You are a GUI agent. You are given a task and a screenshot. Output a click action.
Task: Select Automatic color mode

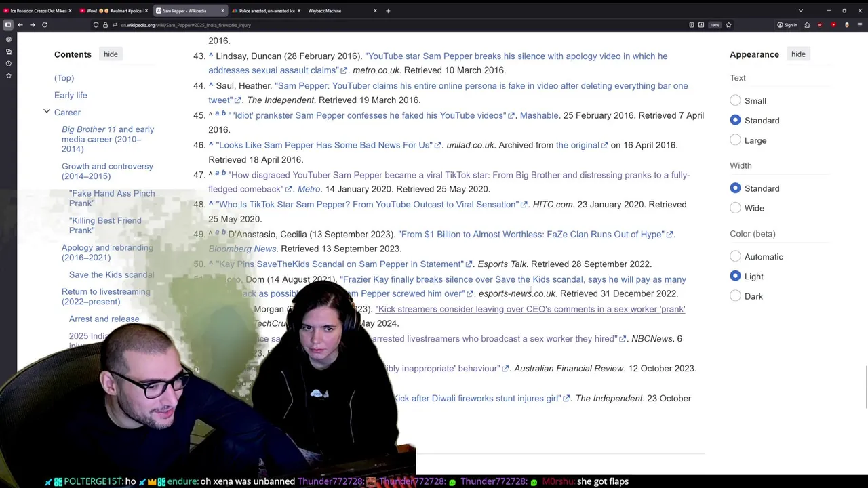pyautogui.click(x=735, y=256)
